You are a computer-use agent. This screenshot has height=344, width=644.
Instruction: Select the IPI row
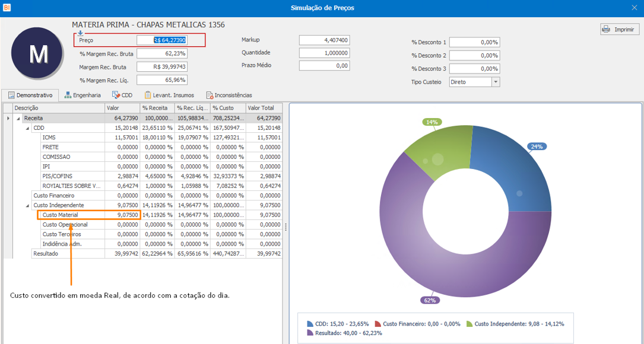point(161,167)
